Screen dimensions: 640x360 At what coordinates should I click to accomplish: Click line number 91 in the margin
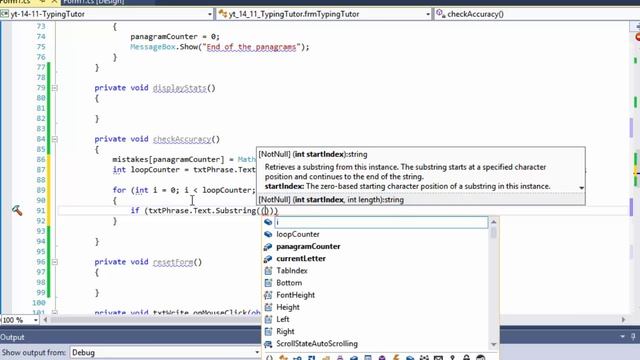click(41, 211)
